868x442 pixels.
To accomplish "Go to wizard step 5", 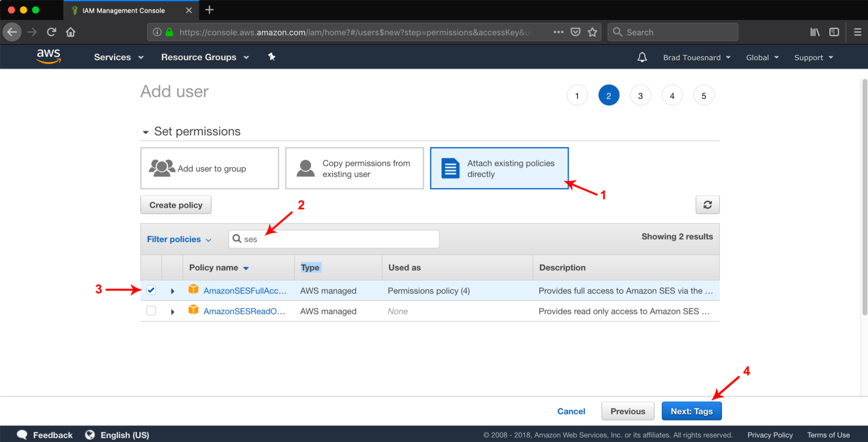I will coord(703,96).
